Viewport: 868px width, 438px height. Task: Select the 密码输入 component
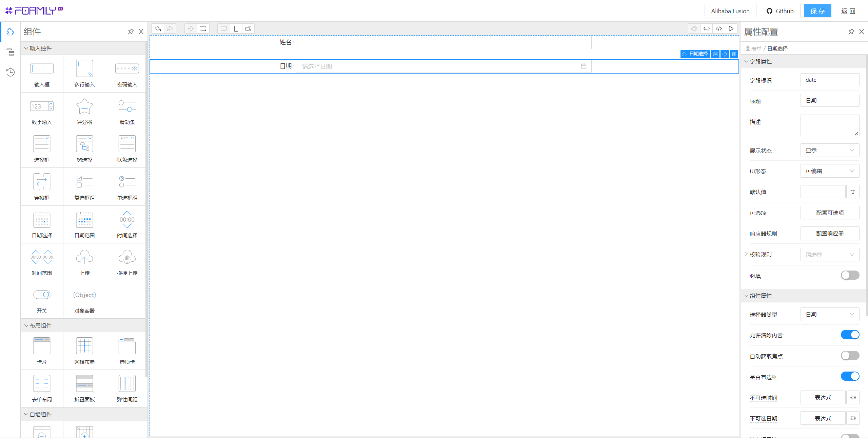pyautogui.click(x=127, y=74)
